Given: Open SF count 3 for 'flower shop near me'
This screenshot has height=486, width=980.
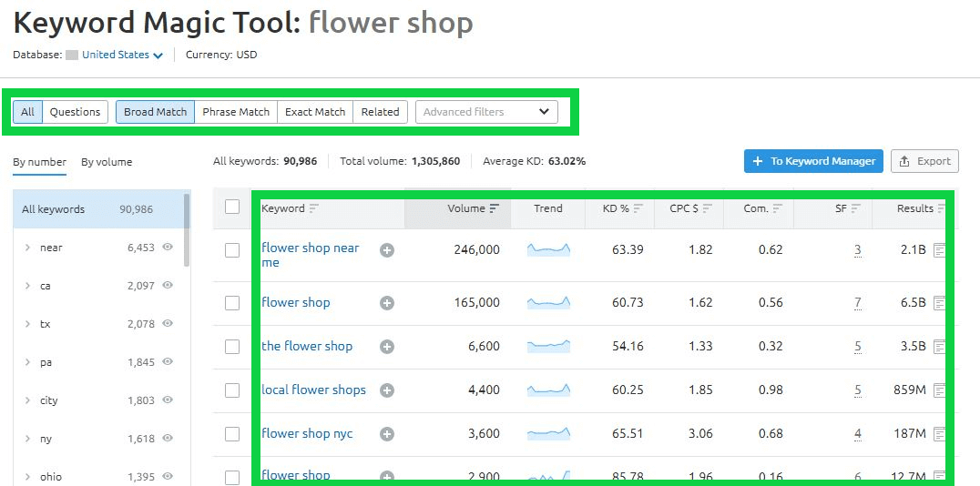Looking at the screenshot, I should click(858, 250).
